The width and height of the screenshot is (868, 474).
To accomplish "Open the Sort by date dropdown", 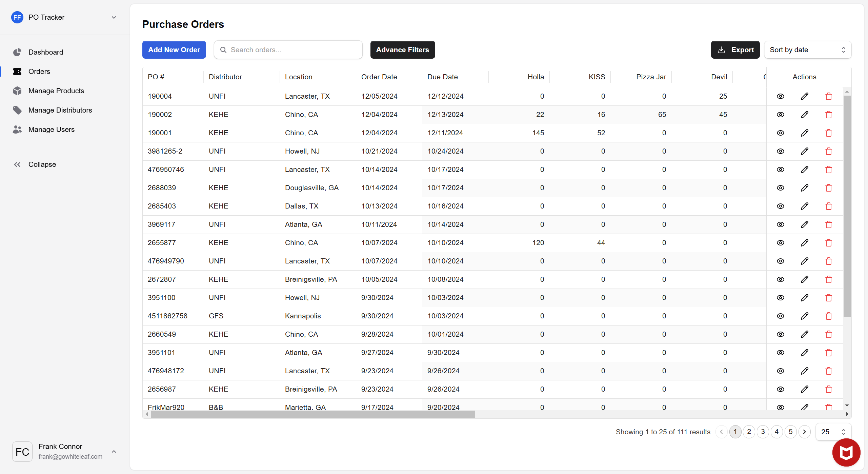I will tap(808, 50).
